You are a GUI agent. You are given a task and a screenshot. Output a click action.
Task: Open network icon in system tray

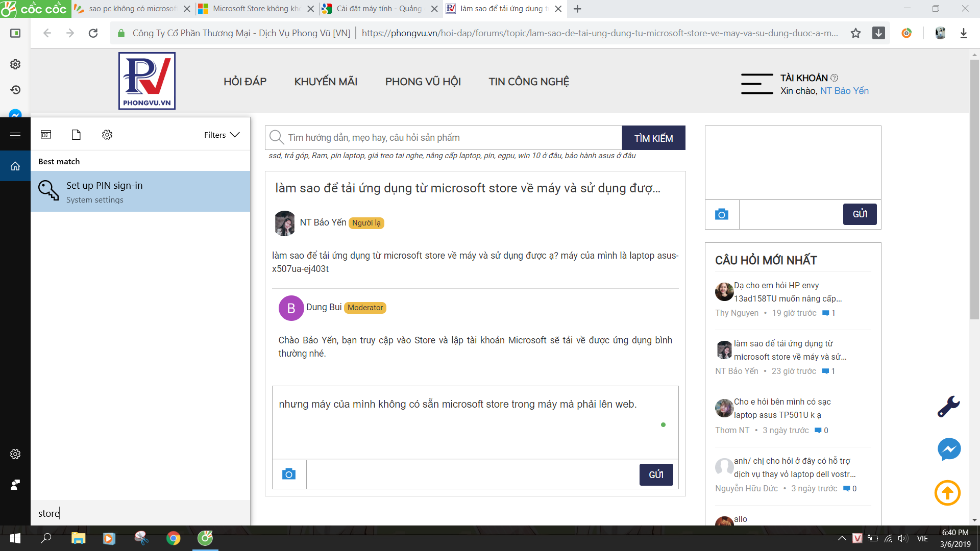888,538
